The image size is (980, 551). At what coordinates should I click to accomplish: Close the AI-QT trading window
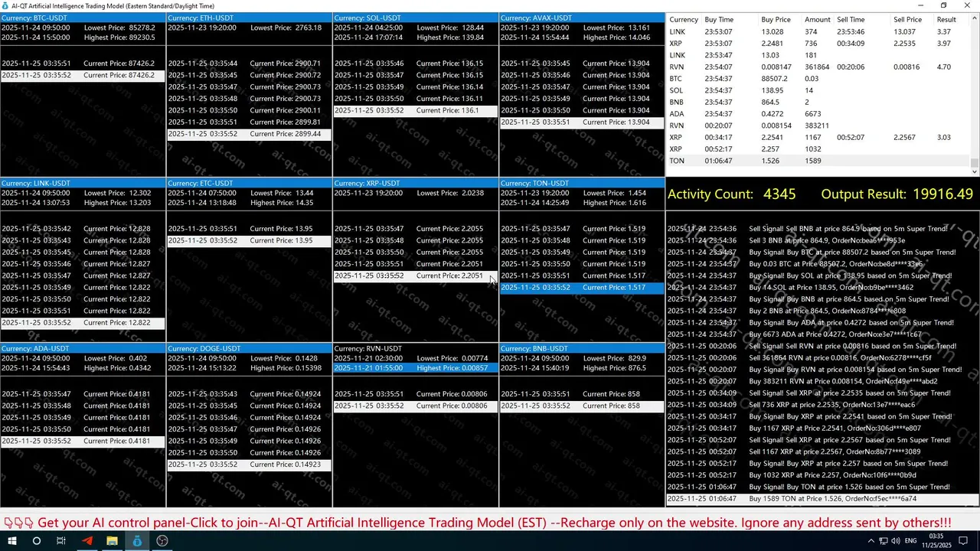(x=967, y=5)
